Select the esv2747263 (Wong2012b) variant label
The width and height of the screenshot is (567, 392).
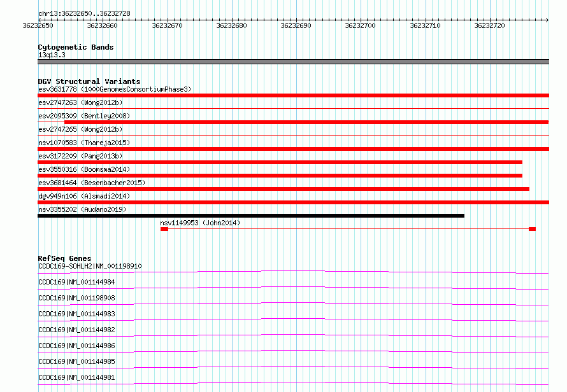coord(80,102)
